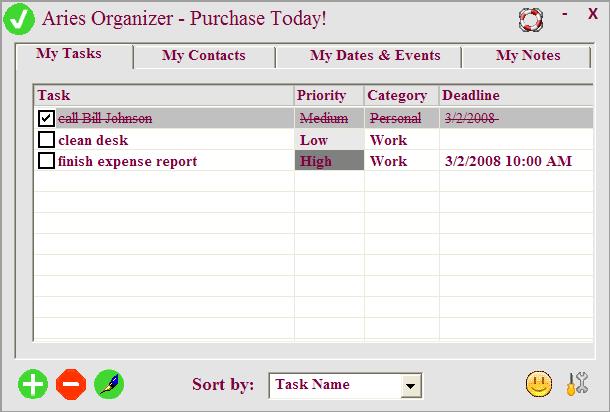Click the green plus add task icon
The width and height of the screenshot is (610, 412).
[x=33, y=384]
